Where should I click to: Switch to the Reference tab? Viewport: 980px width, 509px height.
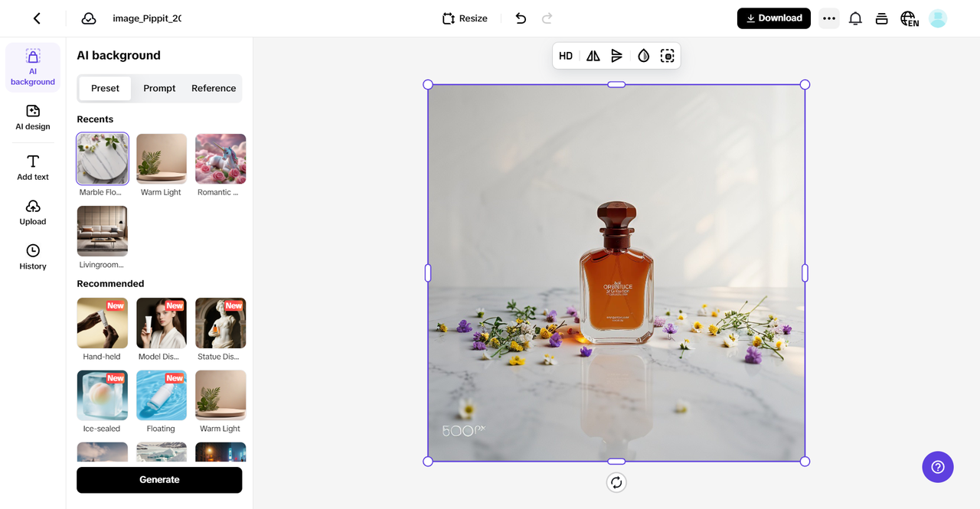[213, 88]
